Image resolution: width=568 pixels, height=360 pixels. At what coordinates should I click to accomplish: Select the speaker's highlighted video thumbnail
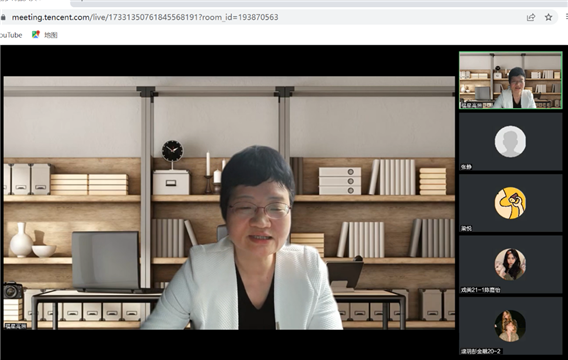(510, 80)
